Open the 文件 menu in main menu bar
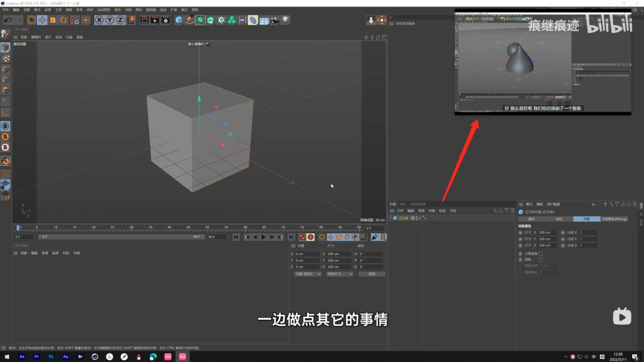Screen dimensions: 644x362 pyautogui.click(x=5, y=10)
